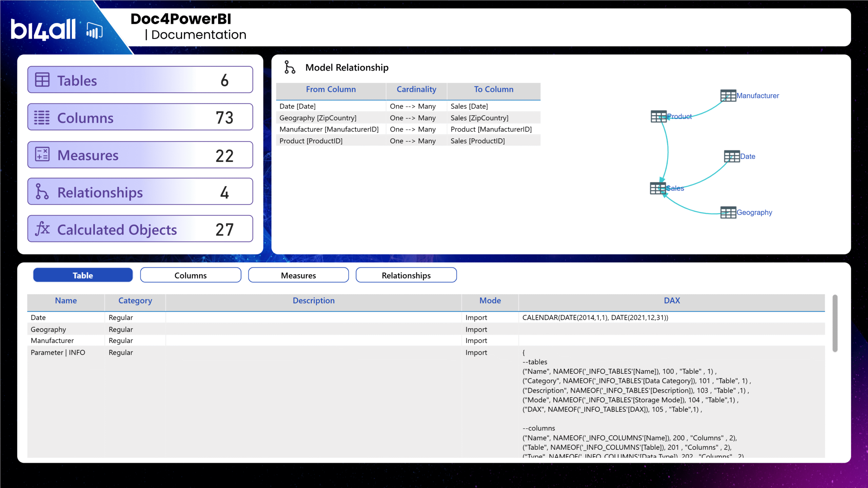
Task: Select the 'Manufacturer [ManufacturerID]' from-column cell
Action: (x=331, y=129)
